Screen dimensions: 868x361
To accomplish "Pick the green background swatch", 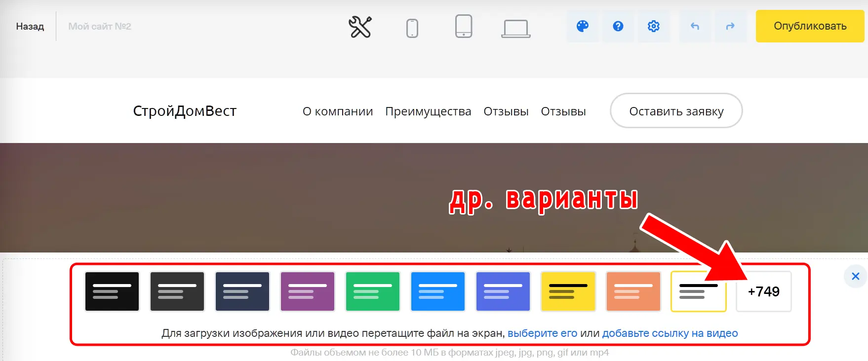I will 373,291.
